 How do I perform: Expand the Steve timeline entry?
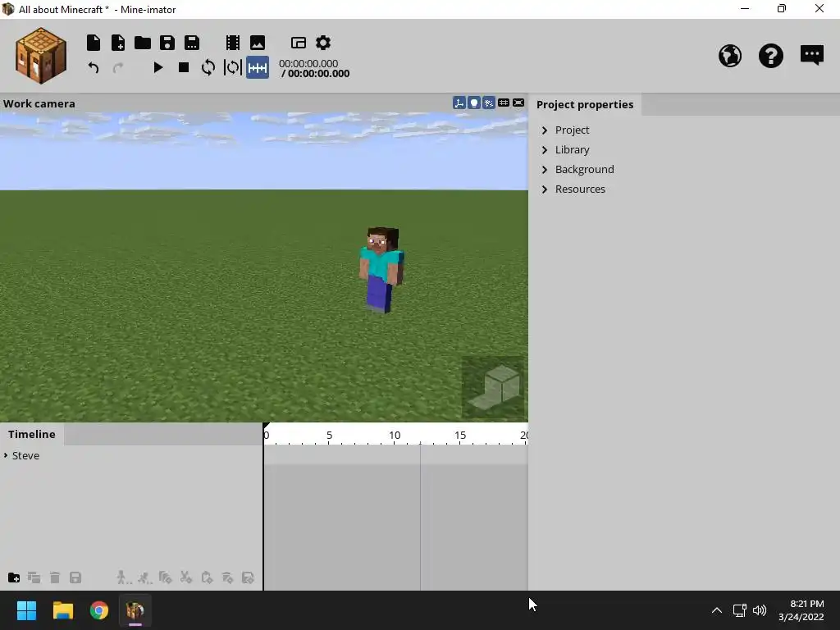pyautogui.click(x=6, y=455)
